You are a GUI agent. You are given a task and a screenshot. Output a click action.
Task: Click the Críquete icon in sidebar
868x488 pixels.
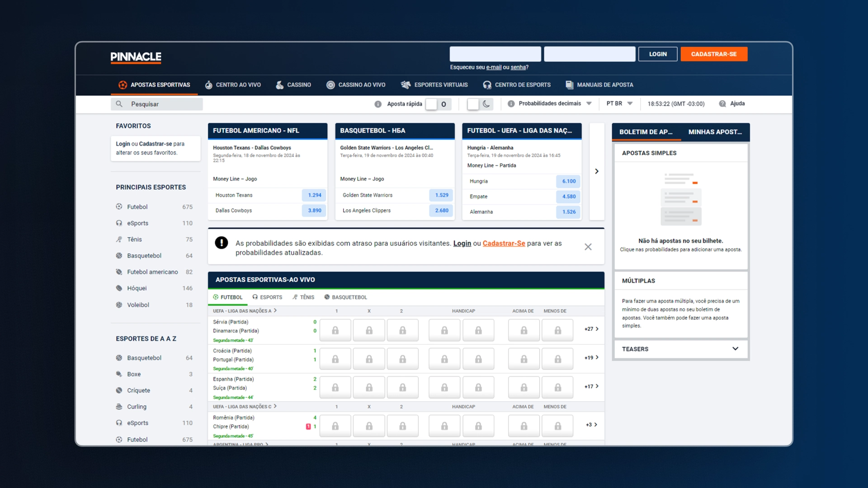pos(119,390)
